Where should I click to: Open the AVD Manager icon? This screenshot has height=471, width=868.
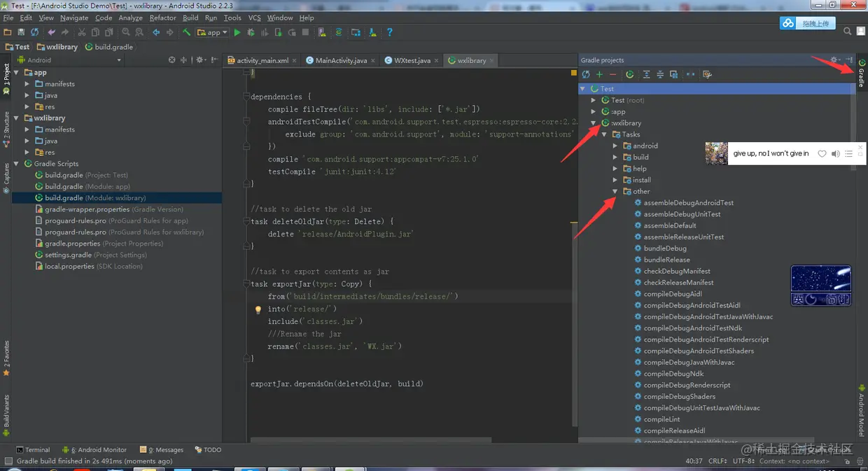coord(322,32)
